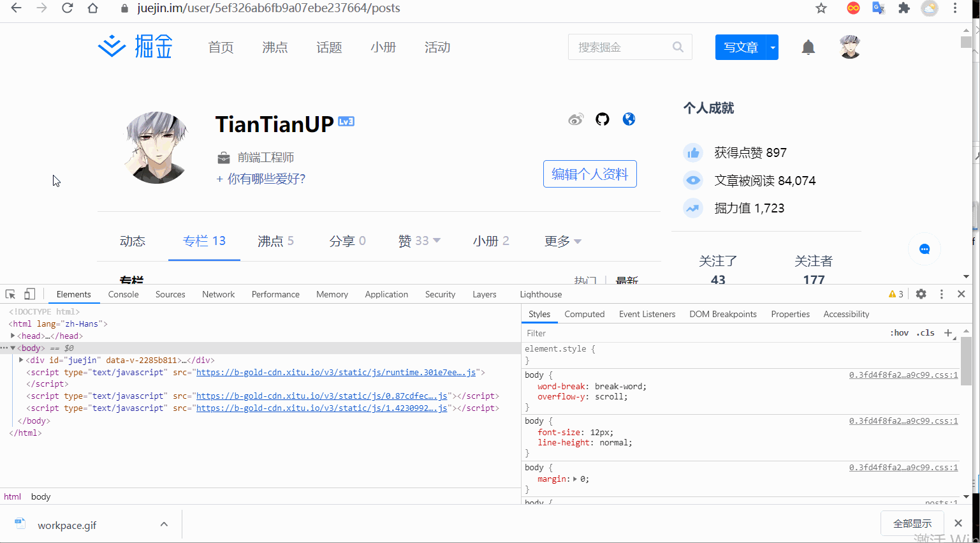Viewport: 980px width, 543px height.
Task: Select the 专栏 13 profile tab
Action: click(x=204, y=241)
